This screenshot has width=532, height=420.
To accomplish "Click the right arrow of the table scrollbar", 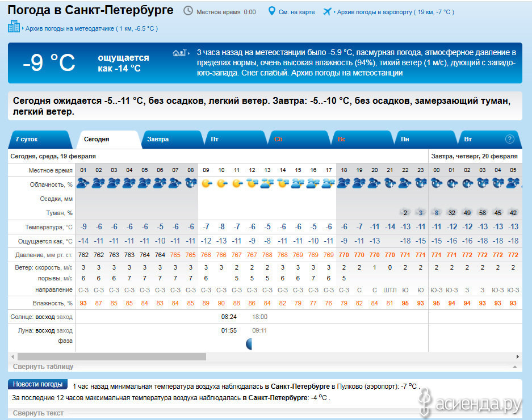I will (x=517, y=356).
